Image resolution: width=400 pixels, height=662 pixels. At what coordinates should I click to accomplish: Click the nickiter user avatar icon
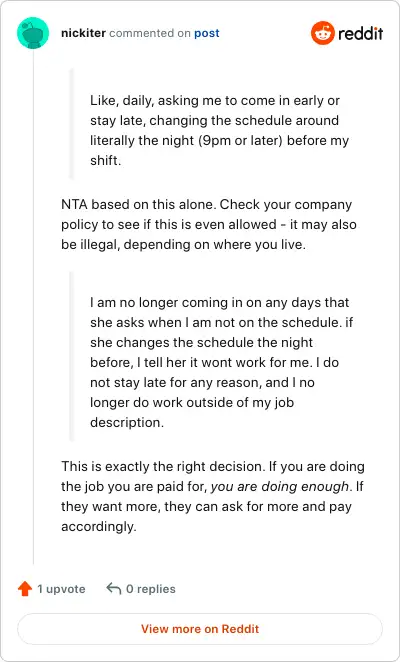33,33
